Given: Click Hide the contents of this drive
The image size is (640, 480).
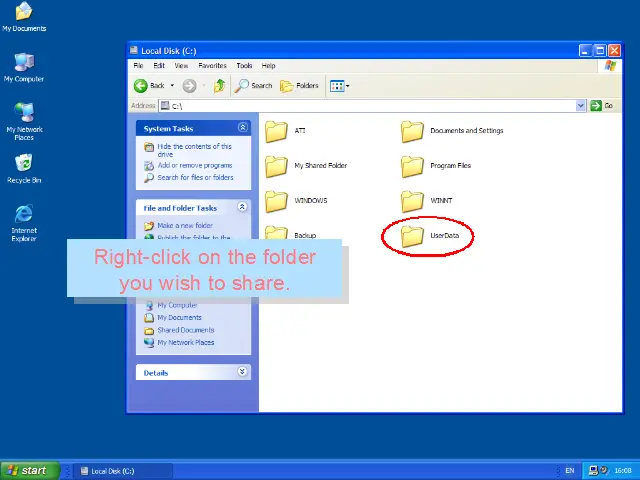Looking at the screenshot, I should pyautogui.click(x=194, y=150).
